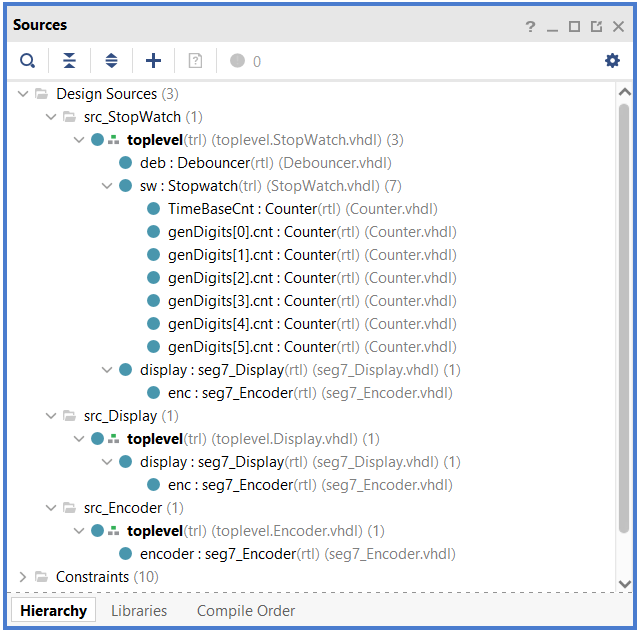Select genDigits[5].cnt : Counter row
Viewport: 642px width, 638px height.
click(312, 347)
